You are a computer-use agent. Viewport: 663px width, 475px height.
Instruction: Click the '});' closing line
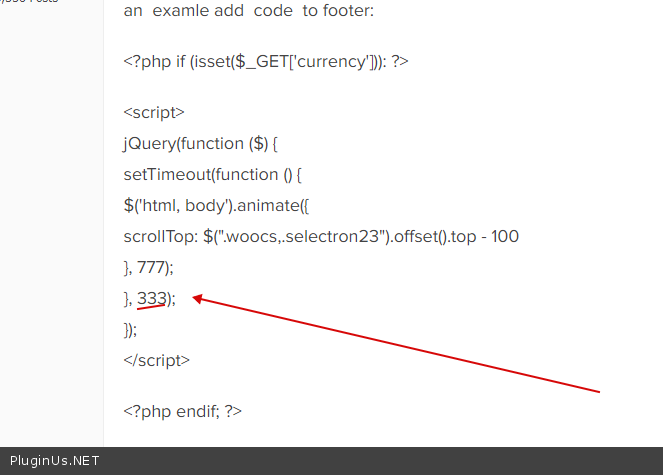[x=130, y=329]
